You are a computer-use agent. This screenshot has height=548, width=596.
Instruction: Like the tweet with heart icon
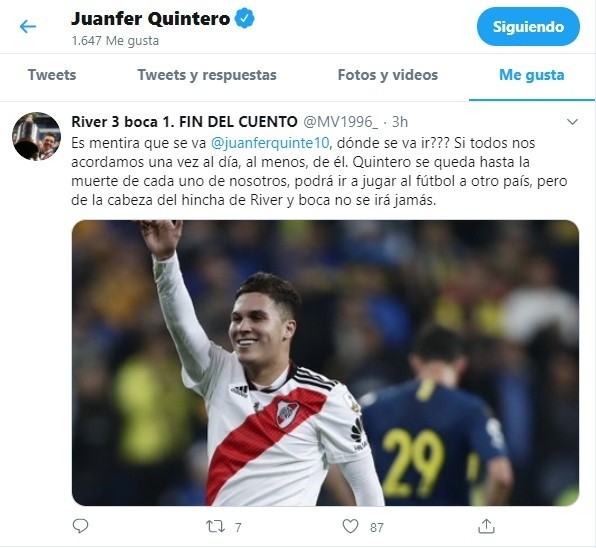click(x=350, y=526)
